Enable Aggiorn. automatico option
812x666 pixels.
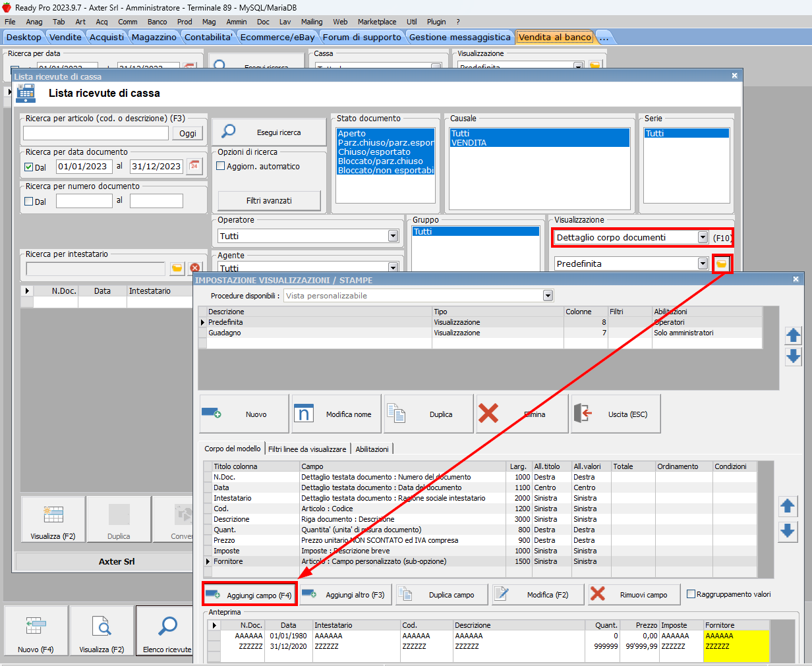tap(221, 166)
